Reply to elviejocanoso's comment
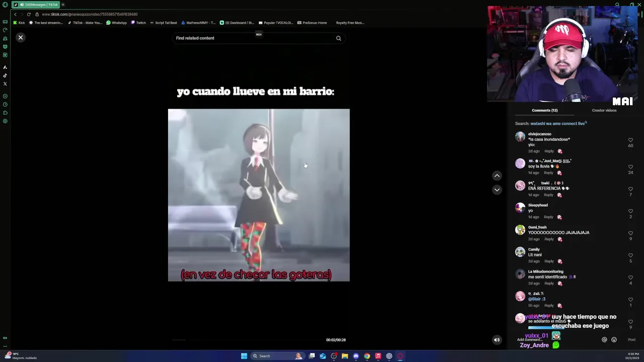This screenshot has width=644, height=362. coord(549,151)
